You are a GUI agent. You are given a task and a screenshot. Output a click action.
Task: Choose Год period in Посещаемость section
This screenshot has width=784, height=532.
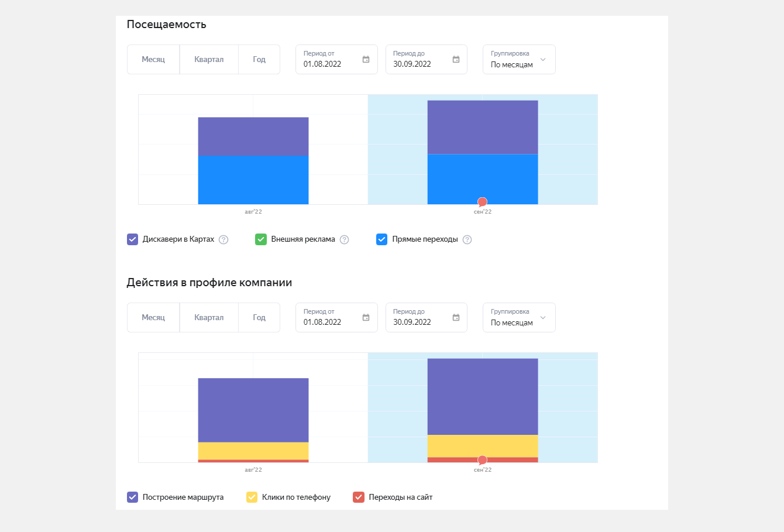coord(259,60)
